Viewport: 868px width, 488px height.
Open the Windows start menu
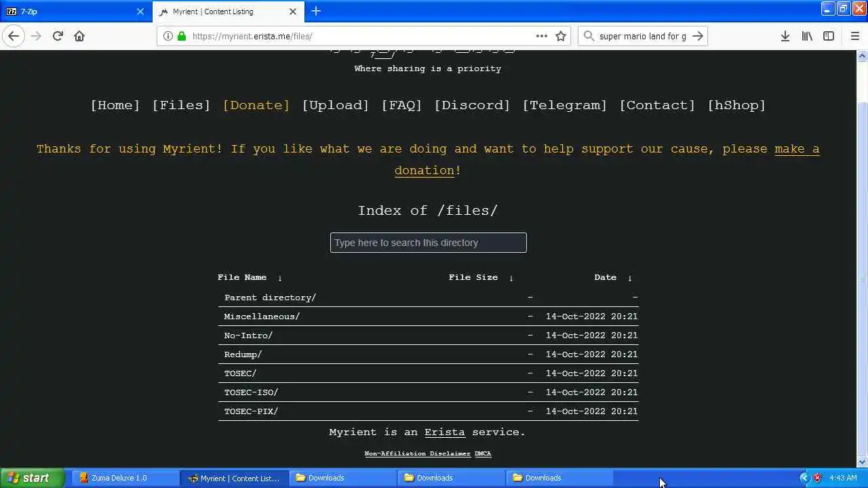click(x=32, y=478)
